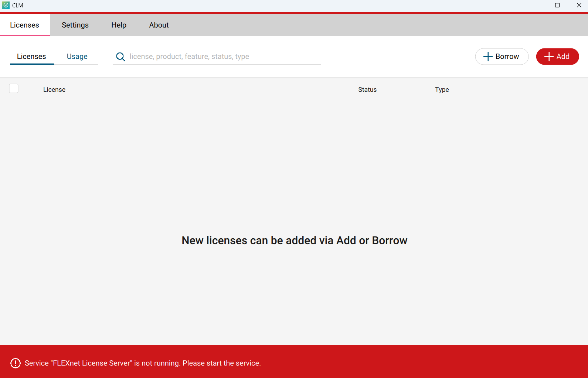Close the CLM window
The height and width of the screenshot is (378, 588).
pyautogui.click(x=579, y=5)
